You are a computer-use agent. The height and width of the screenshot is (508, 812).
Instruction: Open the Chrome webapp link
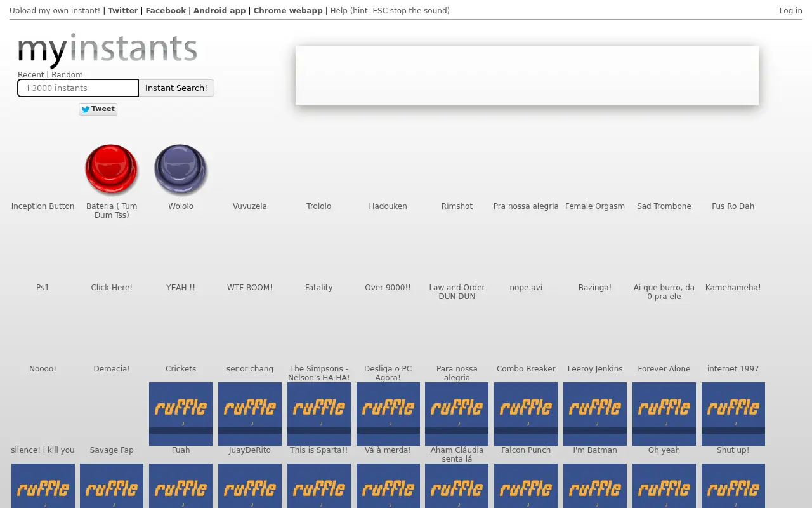pyautogui.click(x=288, y=11)
